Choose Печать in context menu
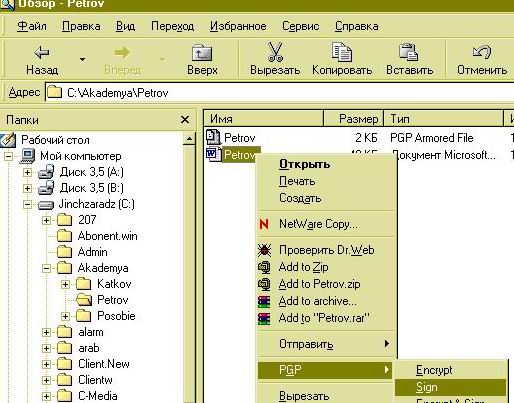514x403 pixels. pos(327,181)
